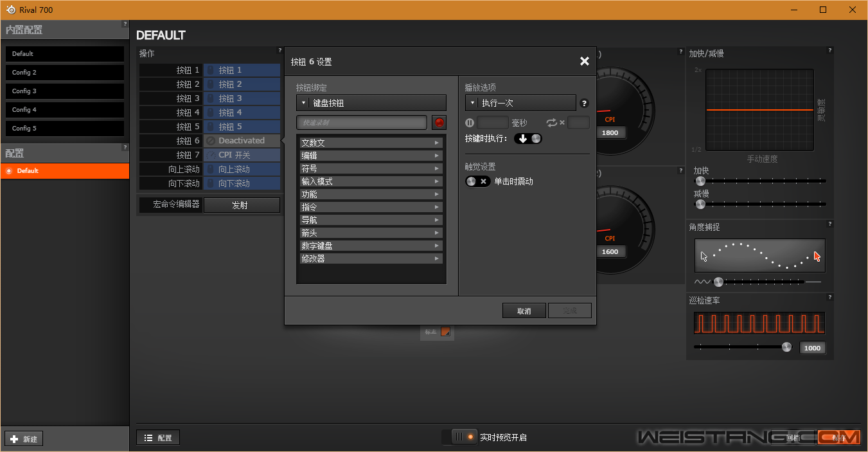Expand the 功能 key category
The width and height of the screenshot is (868, 452).
click(x=371, y=194)
